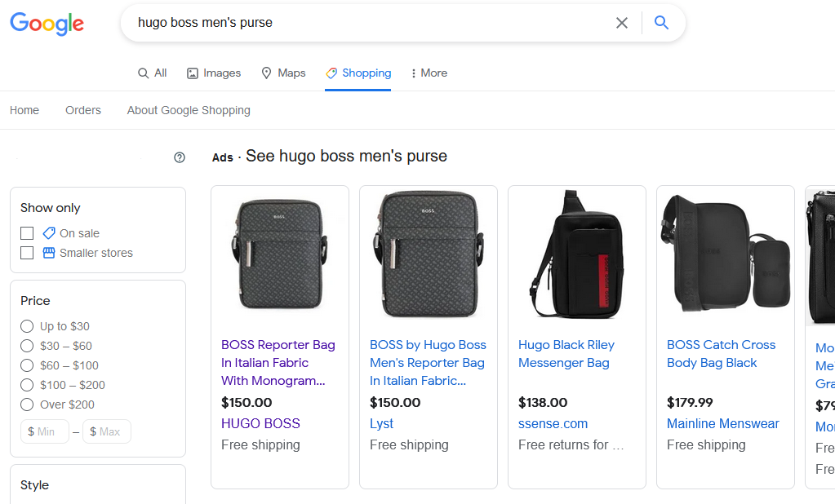This screenshot has height=504, width=835.
Task: Choose the $60 – $100 price range
Action: [x=27, y=365]
